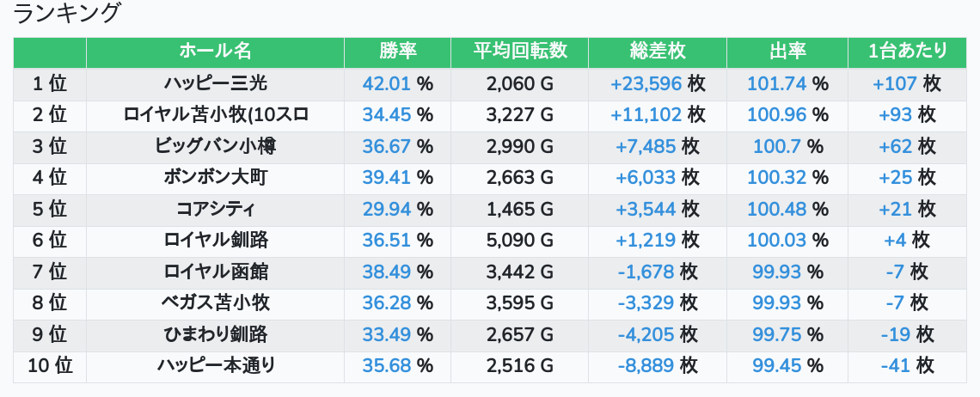980x397 pixels.
Task: Open the ハッピー本通り hall entry
Action: (215, 366)
